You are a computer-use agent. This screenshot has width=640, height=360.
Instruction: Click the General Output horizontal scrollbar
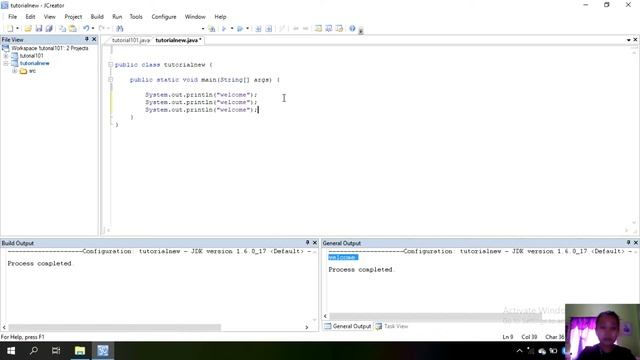(435, 316)
